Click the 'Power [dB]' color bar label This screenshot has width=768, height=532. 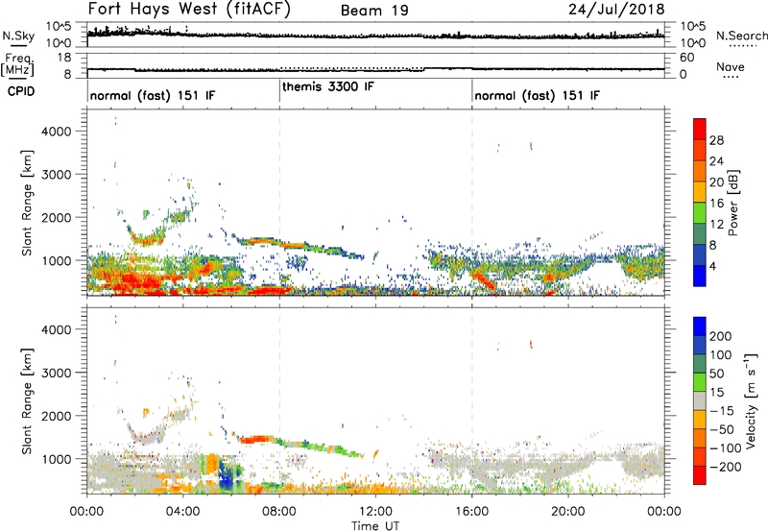[733, 203]
